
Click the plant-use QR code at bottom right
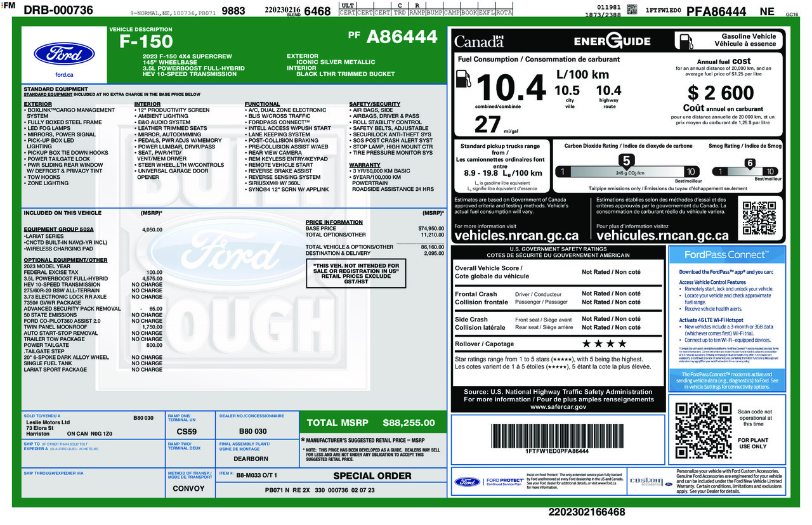tap(703, 430)
